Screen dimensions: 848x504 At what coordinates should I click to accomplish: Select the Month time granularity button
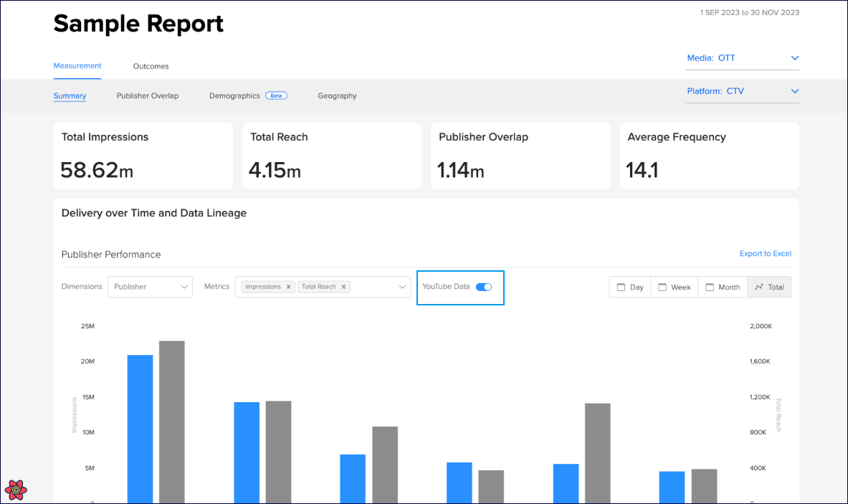click(x=723, y=287)
